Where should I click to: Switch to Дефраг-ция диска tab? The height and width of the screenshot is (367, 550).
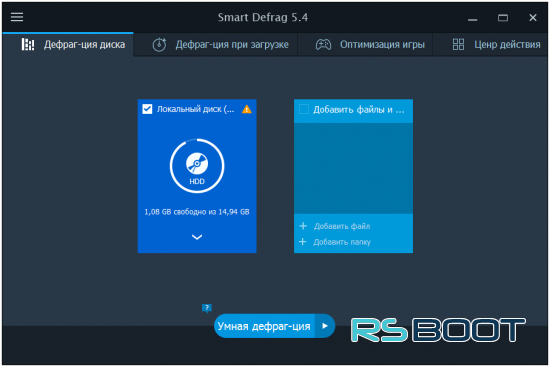tap(68, 45)
